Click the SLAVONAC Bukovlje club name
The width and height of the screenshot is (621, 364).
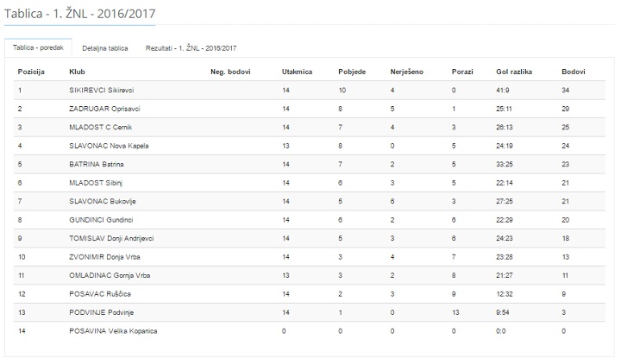pyautogui.click(x=103, y=202)
